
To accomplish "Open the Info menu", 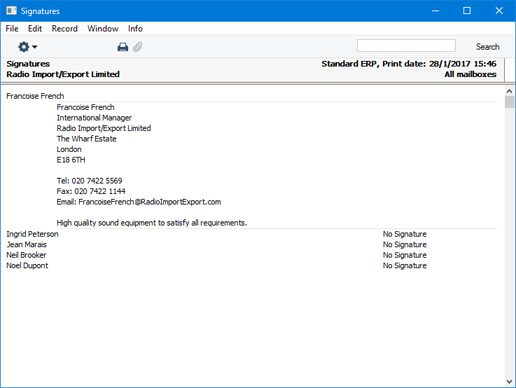I will (135, 29).
